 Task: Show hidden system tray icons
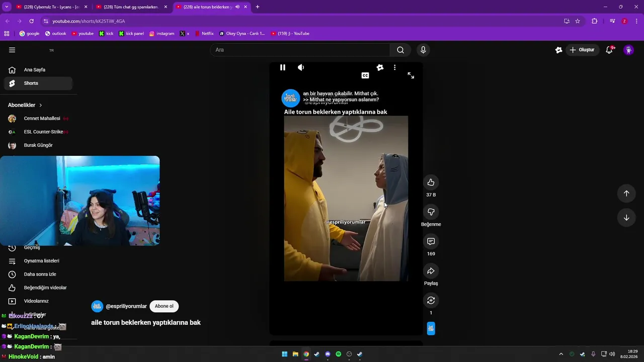tap(561, 354)
